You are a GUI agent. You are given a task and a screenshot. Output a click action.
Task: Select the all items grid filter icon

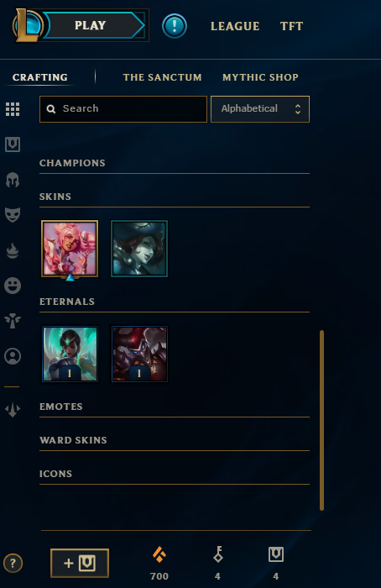tap(13, 109)
